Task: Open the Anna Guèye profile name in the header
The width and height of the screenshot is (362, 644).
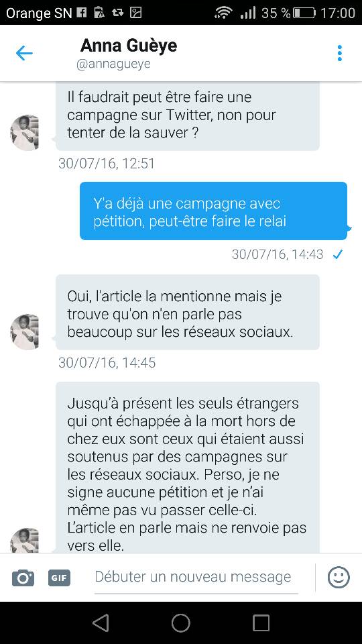Action: (x=129, y=46)
